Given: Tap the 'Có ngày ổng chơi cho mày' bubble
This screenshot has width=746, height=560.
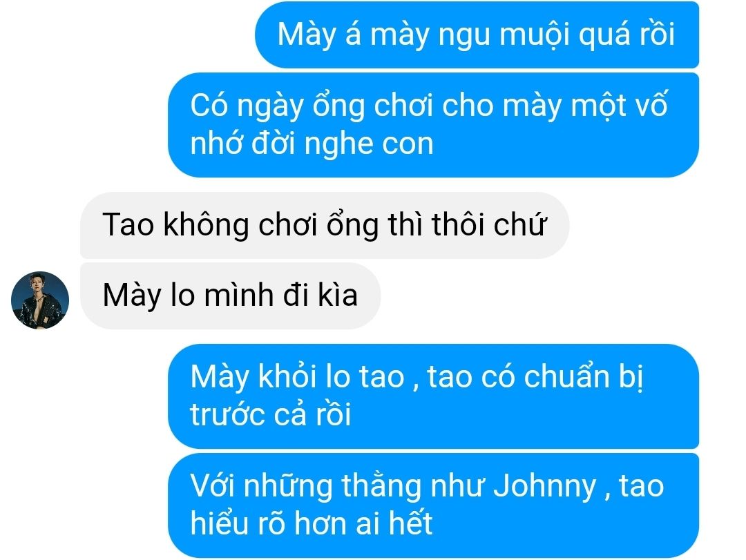Looking at the screenshot, I should (x=433, y=125).
